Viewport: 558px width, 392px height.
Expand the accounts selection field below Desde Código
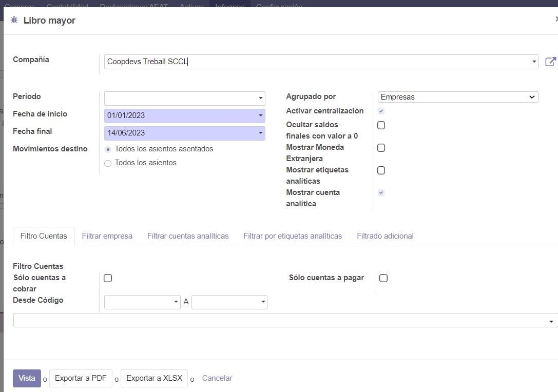click(x=285, y=320)
